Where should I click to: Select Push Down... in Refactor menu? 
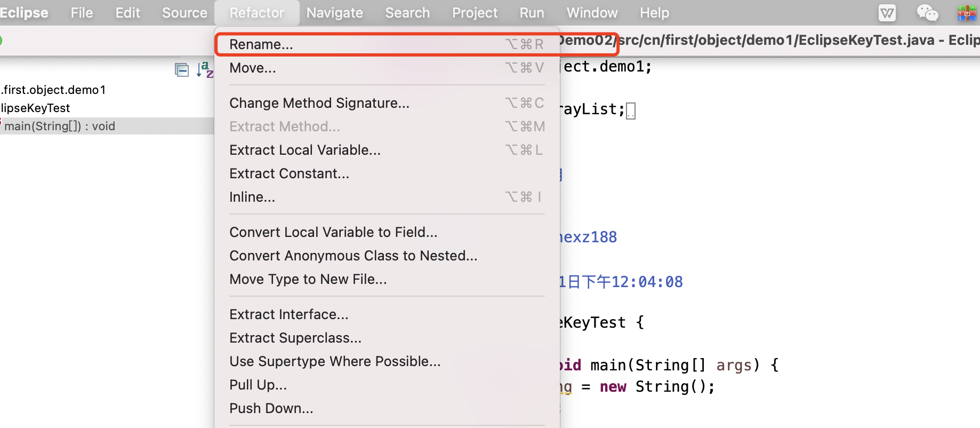(387, 408)
